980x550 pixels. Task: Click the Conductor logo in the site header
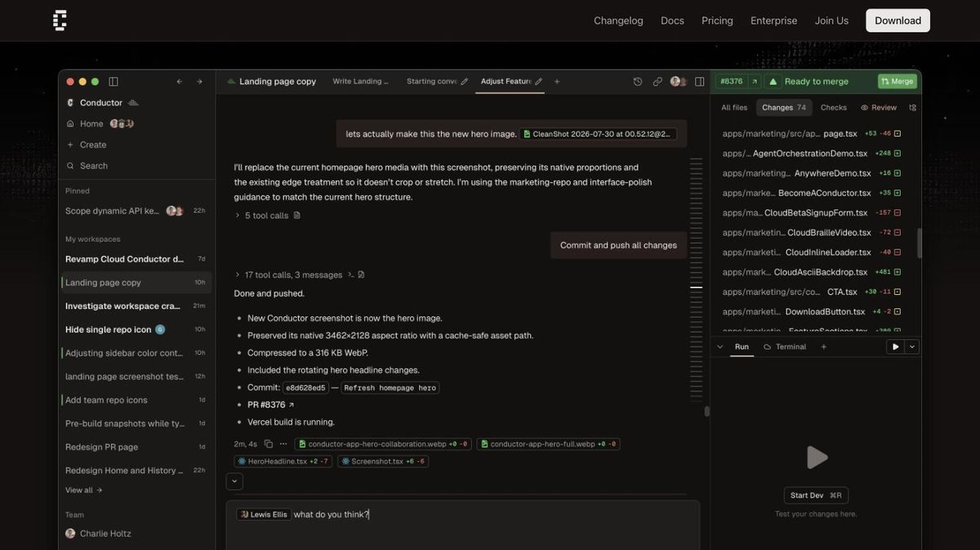tap(60, 20)
